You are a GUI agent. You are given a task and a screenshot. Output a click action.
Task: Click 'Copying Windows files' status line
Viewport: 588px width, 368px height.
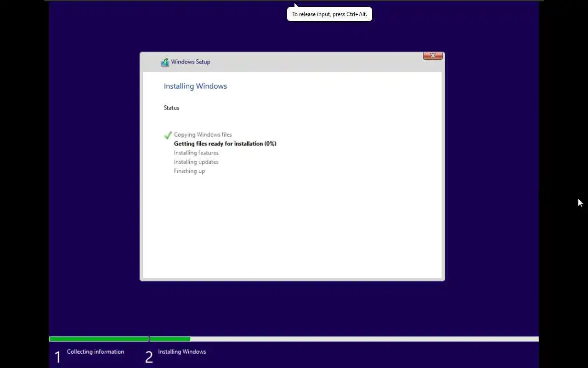(203, 135)
